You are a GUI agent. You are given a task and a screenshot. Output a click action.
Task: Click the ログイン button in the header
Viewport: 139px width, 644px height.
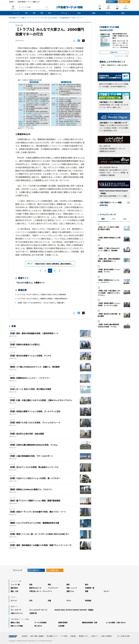pyautogui.click(x=112, y=2)
